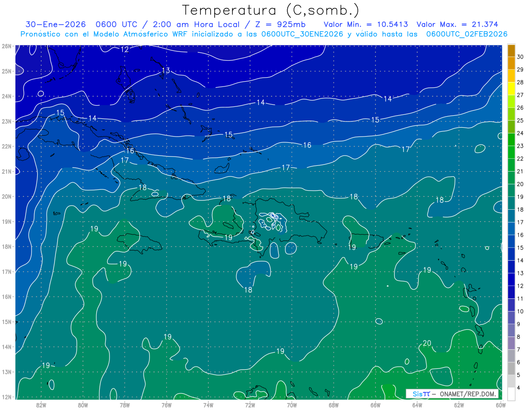Viewport: 532px width, 411px height.
Task: Click the color scale label '4'
Action: point(519,388)
